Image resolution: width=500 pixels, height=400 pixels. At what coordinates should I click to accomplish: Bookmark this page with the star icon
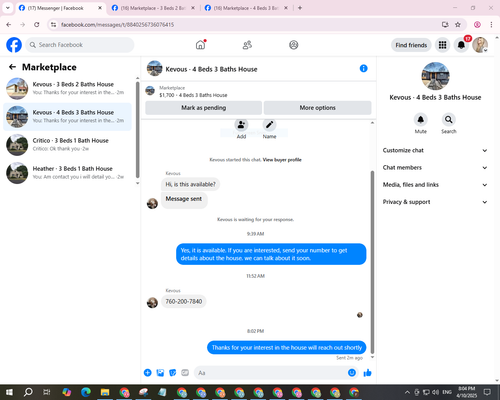(458, 25)
